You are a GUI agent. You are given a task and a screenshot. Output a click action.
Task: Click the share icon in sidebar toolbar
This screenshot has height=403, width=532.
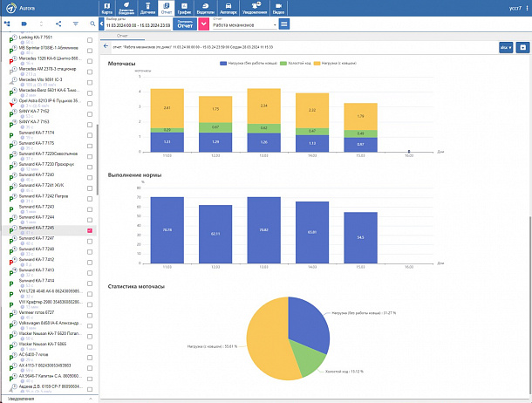[x=58, y=24]
